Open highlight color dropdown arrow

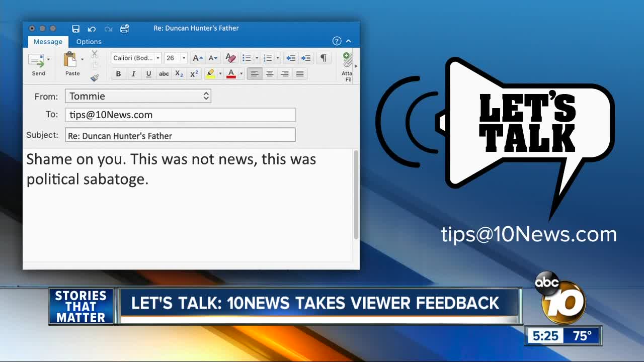tap(220, 74)
